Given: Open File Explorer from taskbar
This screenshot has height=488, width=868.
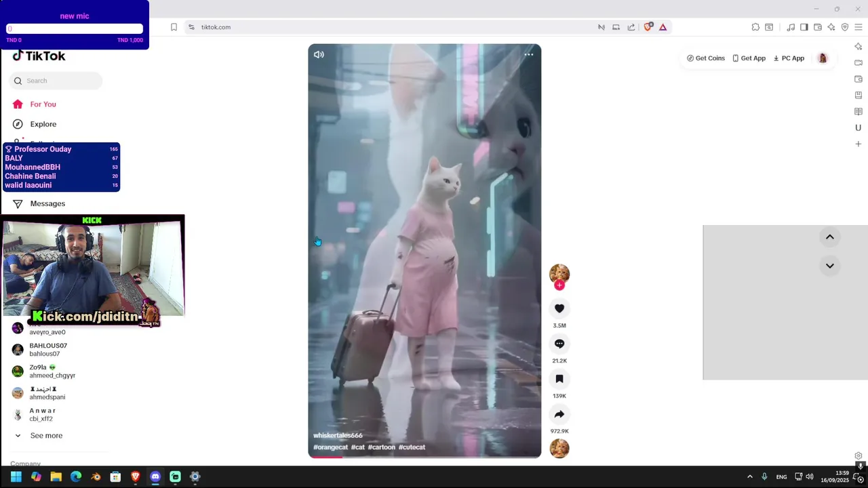Looking at the screenshot, I should (56, 476).
